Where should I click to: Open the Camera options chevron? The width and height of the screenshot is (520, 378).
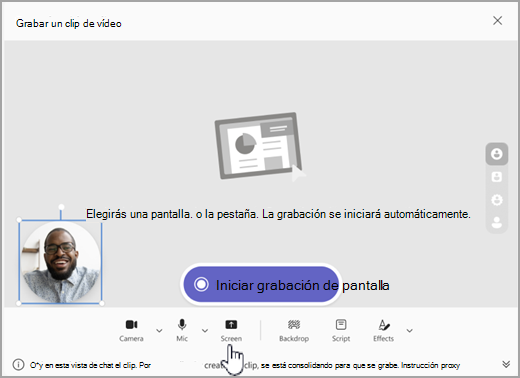coord(159,331)
